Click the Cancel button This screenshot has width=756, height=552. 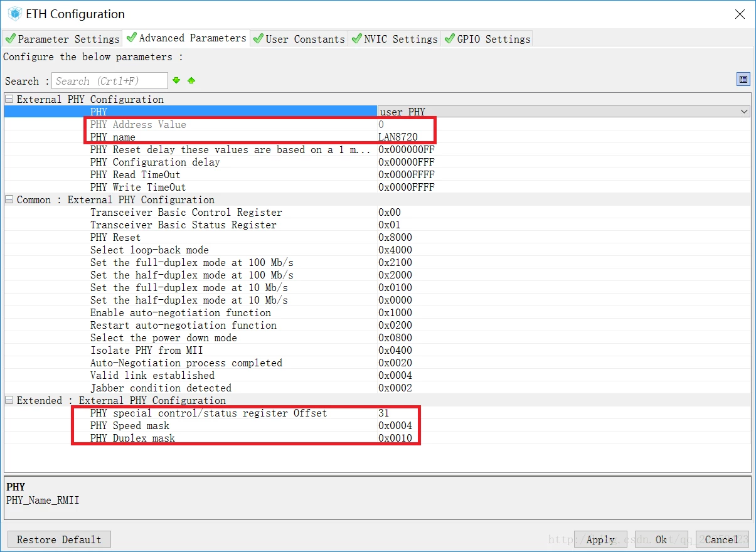point(721,539)
